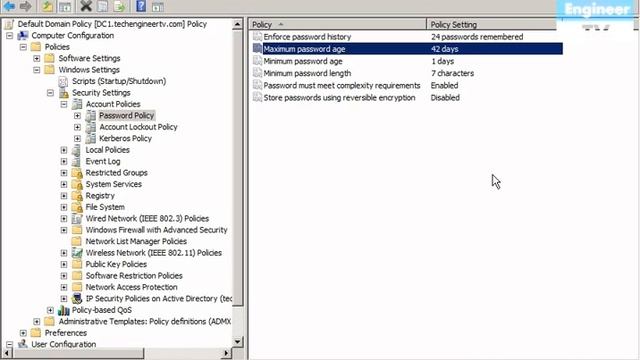Click the 24 passwords remembered value
The image size is (640, 360).
(x=477, y=37)
